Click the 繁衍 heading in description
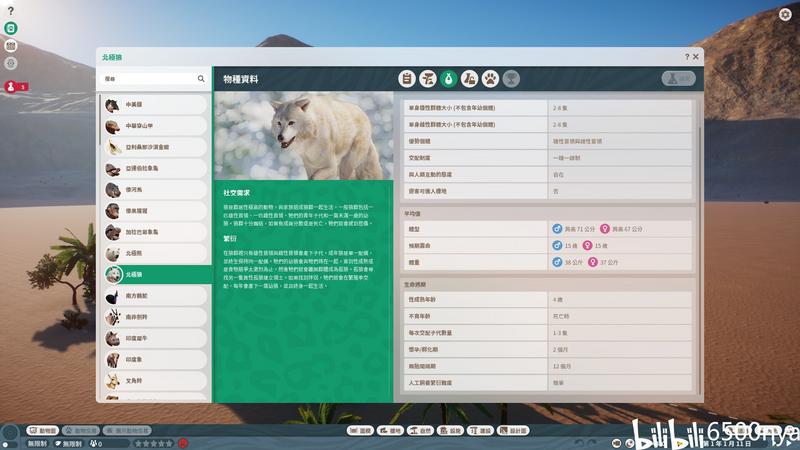 230,239
